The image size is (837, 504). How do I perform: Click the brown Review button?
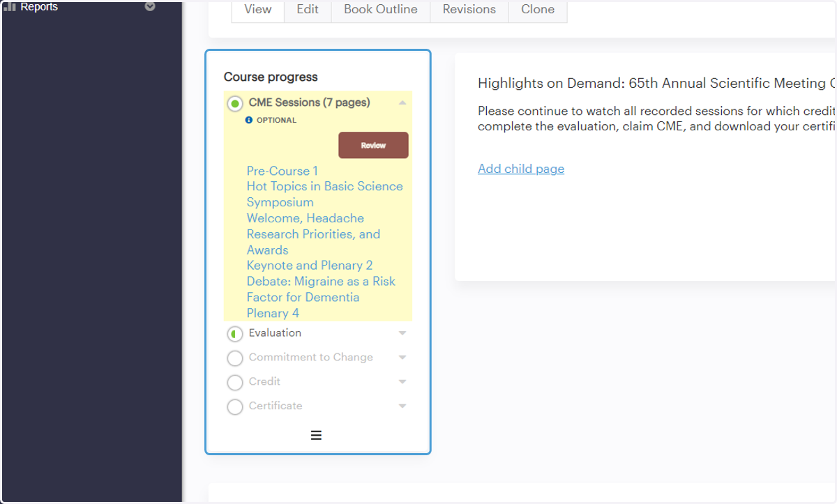pyautogui.click(x=373, y=145)
